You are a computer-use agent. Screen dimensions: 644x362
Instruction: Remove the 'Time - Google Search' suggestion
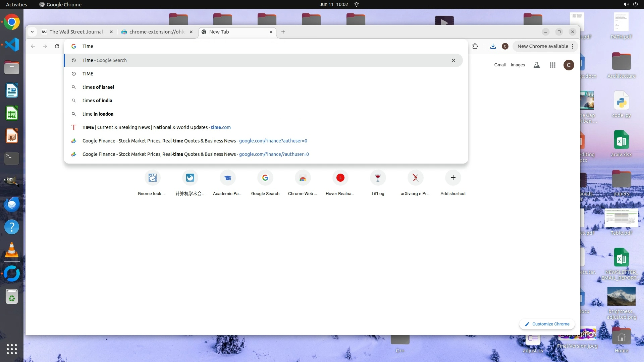click(x=453, y=60)
